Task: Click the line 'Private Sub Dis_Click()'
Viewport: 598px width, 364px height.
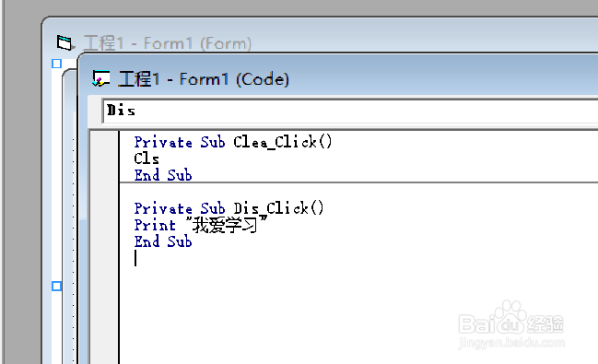Action: point(229,208)
